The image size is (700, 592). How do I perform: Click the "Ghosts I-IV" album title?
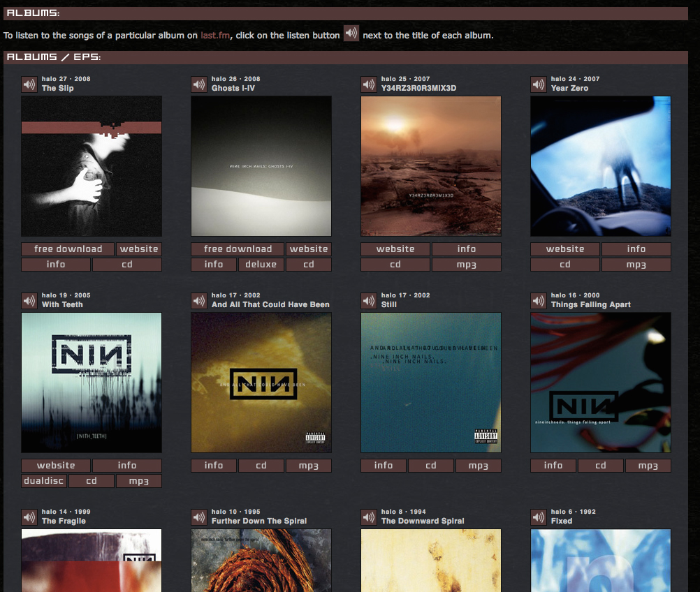[233, 89]
